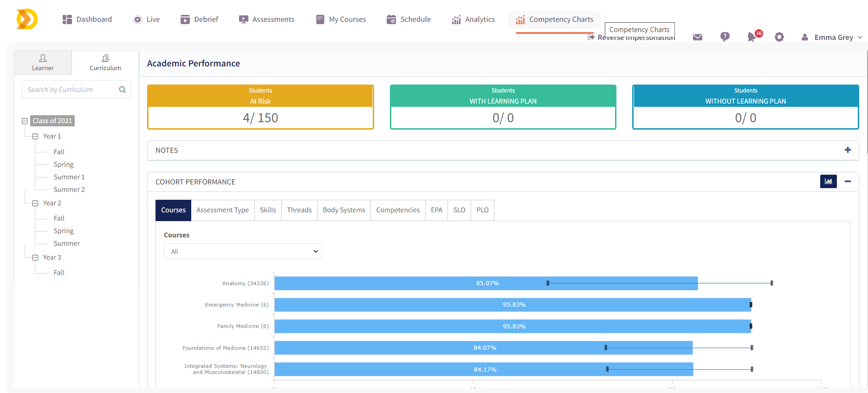Open the Courses 'All' dropdown

coord(242,252)
